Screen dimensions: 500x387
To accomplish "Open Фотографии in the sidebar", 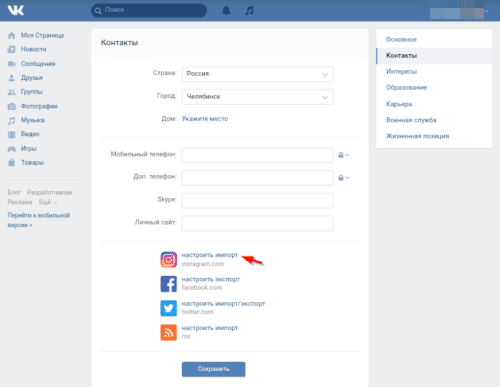I will 39,106.
